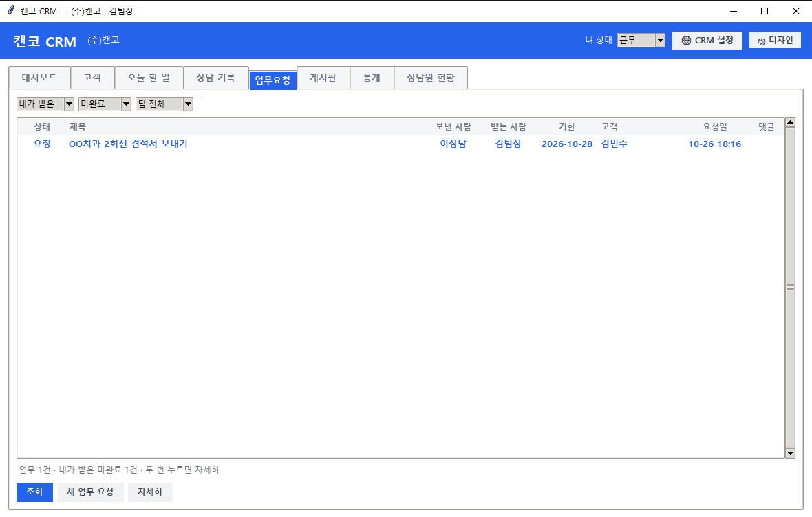This screenshot has width=812, height=517.
Task: Click request date cell 10-26 18:16
Action: click(715, 144)
